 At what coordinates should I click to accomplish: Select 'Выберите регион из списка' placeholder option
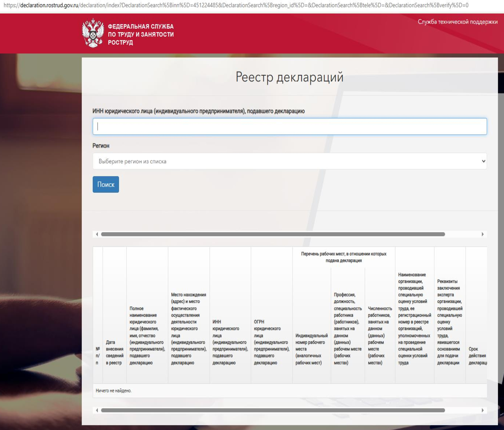(132, 161)
